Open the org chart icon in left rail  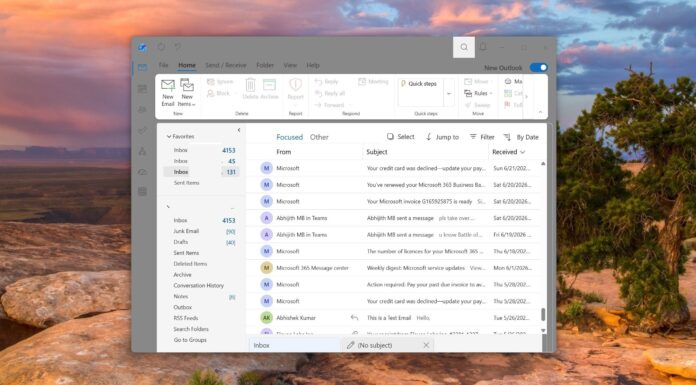click(142, 151)
